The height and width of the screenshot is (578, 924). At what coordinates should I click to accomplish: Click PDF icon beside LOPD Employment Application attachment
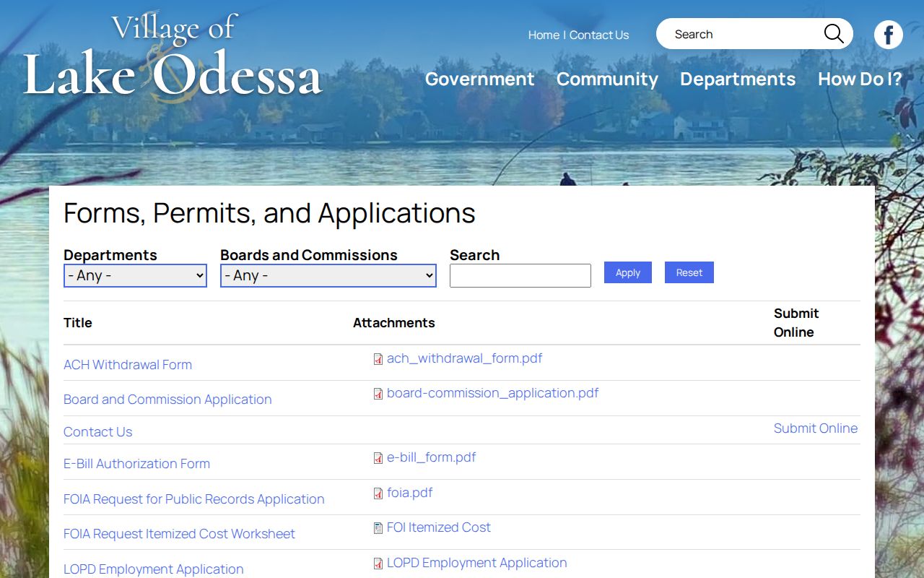pos(378,564)
